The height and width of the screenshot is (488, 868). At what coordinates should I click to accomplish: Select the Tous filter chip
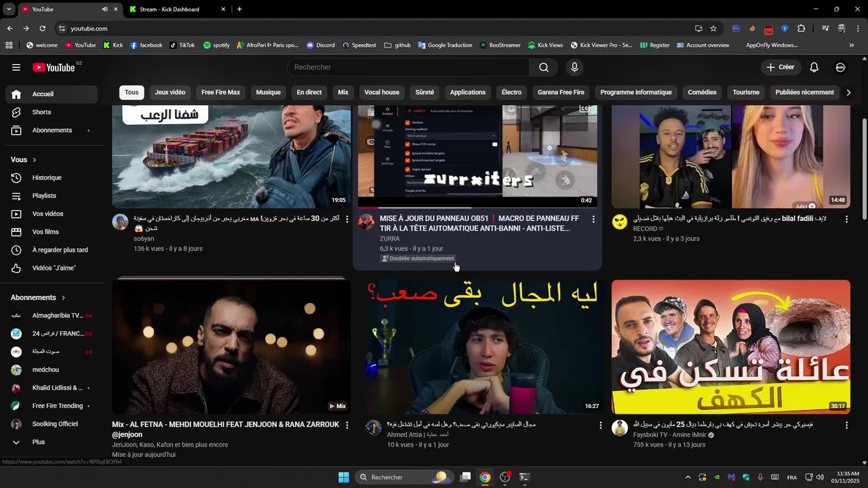click(x=132, y=92)
